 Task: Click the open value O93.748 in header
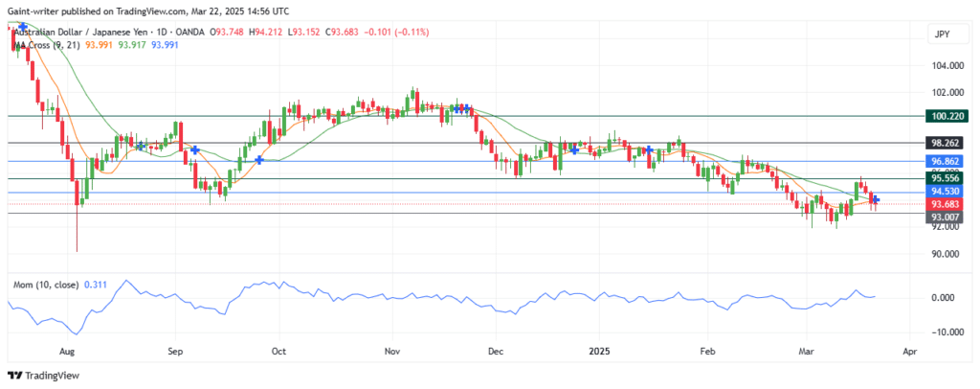click(x=225, y=32)
